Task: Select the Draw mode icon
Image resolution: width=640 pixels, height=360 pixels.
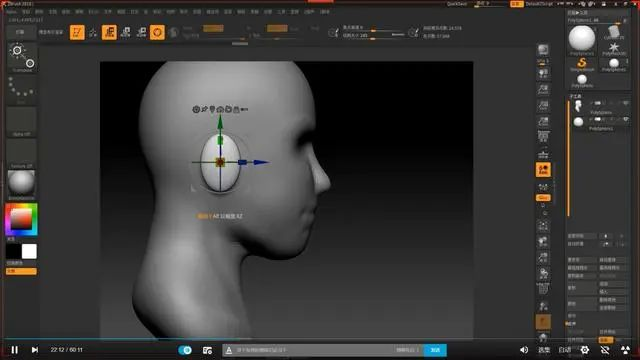Action: point(93,32)
